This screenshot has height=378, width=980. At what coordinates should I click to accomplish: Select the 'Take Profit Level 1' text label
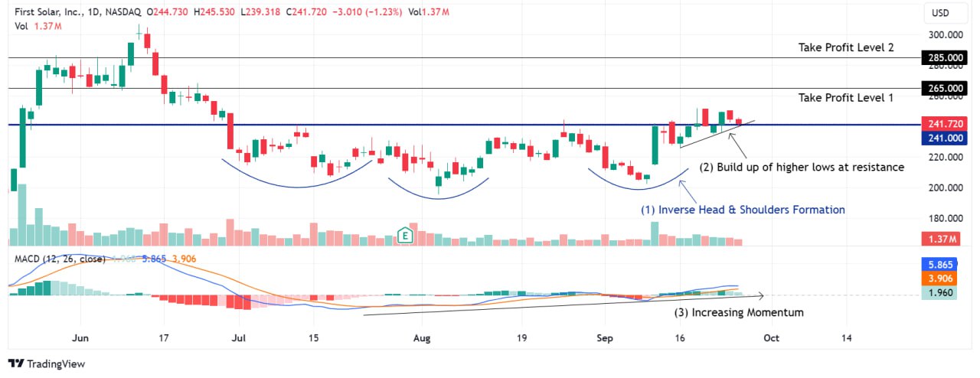(x=845, y=98)
